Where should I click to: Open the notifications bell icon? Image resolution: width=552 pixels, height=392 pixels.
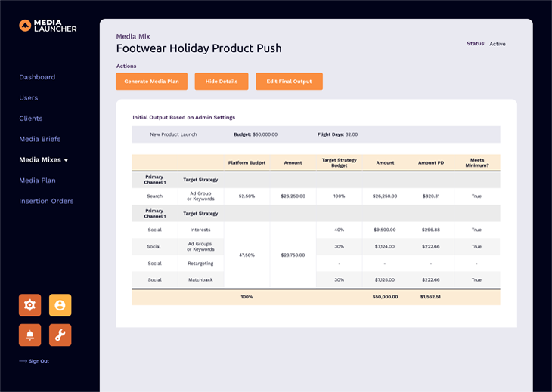point(30,335)
